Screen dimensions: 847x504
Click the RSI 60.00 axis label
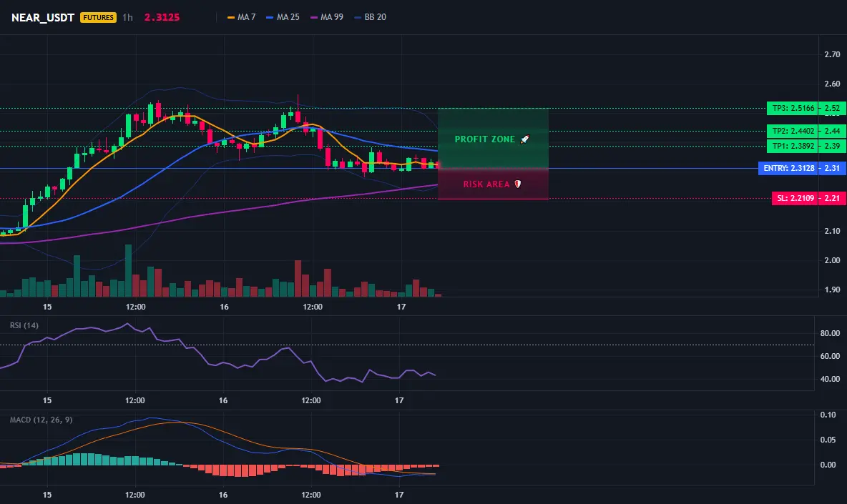[x=830, y=356]
